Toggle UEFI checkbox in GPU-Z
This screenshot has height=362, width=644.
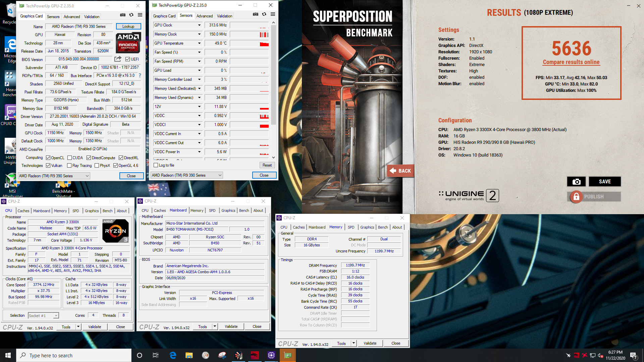tap(127, 59)
